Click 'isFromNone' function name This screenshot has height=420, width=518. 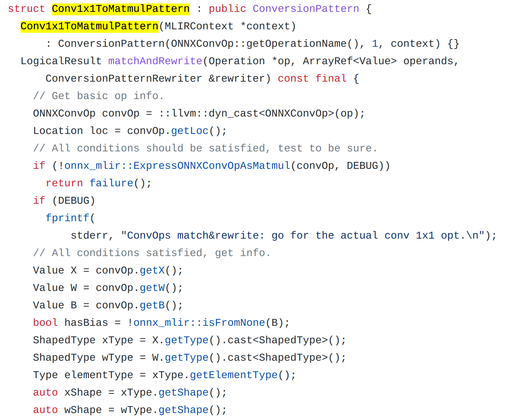(234, 323)
